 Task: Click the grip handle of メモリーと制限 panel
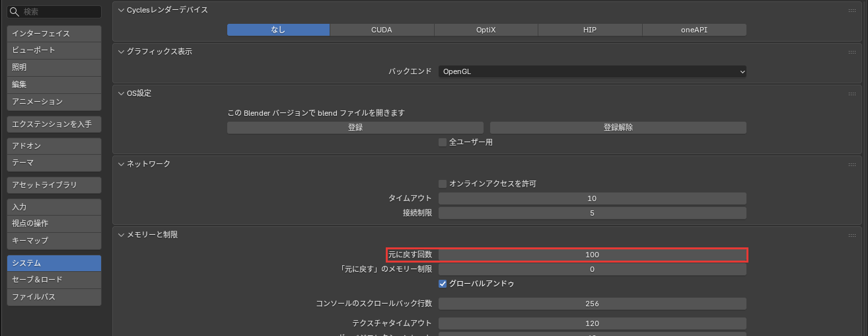(852, 235)
